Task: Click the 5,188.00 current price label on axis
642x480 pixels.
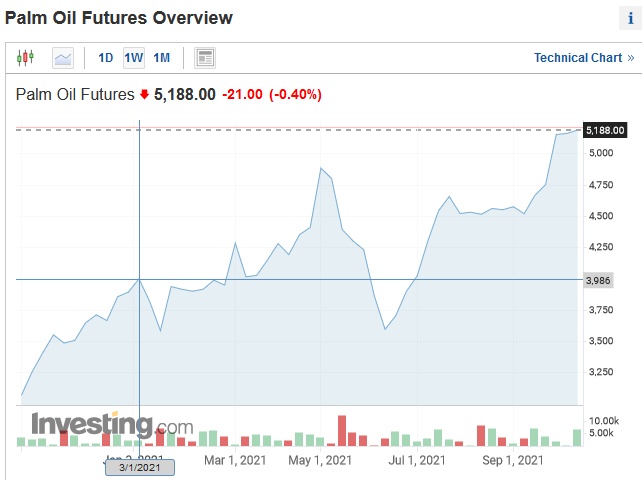Action: pyautogui.click(x=605, y=130)
